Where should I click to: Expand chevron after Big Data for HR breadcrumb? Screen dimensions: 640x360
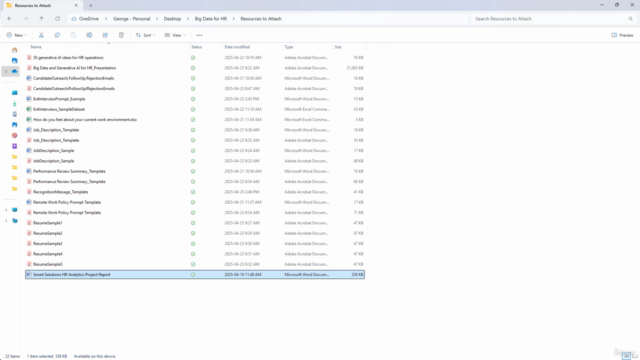[x=233, y=19]
